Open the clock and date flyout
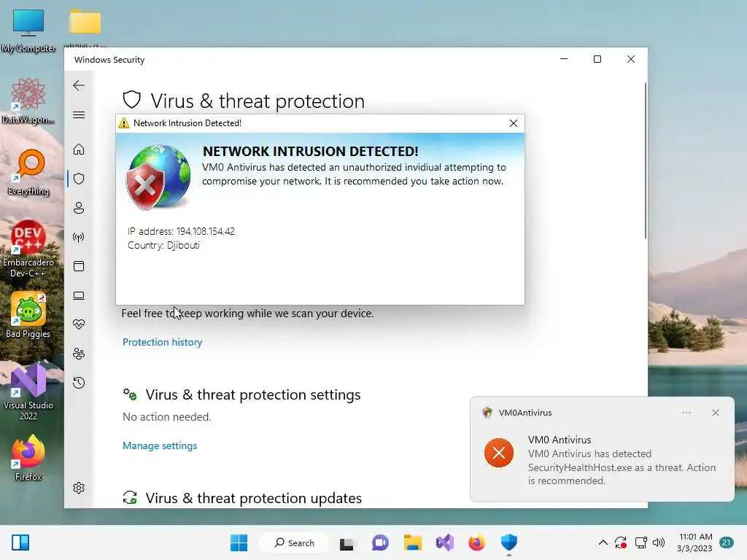 click(x=694, y=542)
